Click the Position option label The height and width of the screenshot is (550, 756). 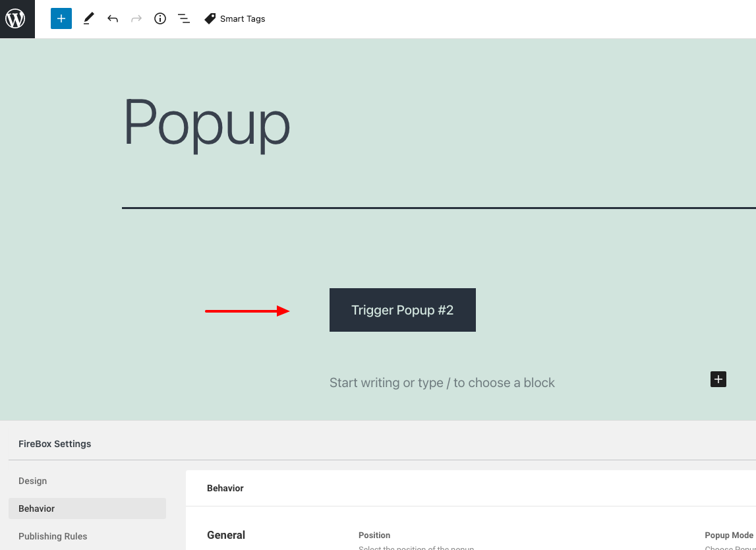[x=374, y=535]
